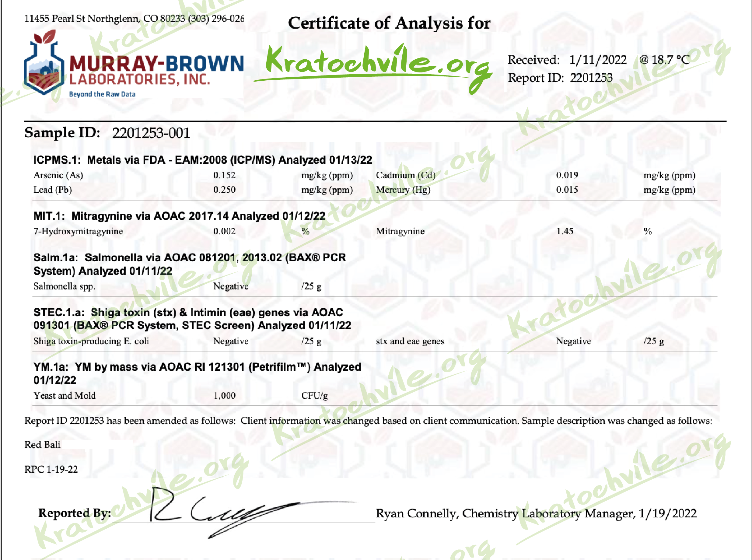Image resolution: width=752 pixels, height=560 pixels.
Task: Click the 'Lead (Pb)' row label
Action: point(53,190)
